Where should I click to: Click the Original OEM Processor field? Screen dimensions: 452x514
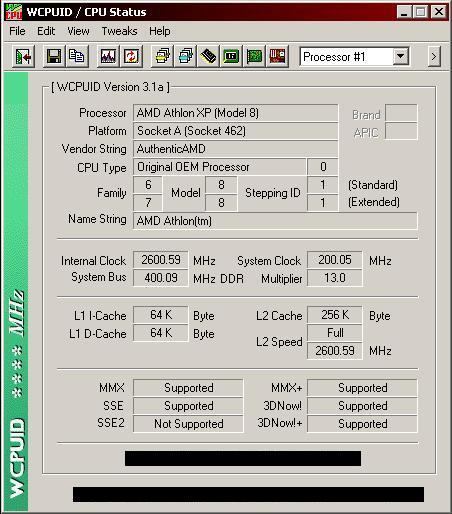[219, 167]
